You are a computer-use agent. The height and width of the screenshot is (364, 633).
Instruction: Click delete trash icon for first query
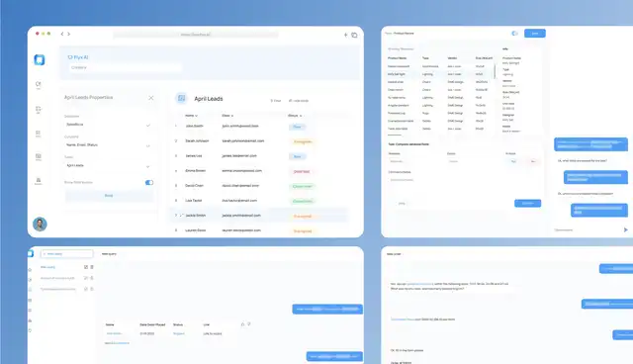(x=92, y=267)
